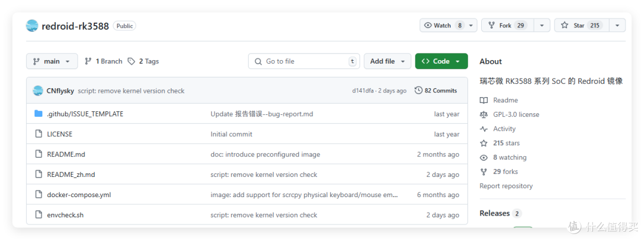Click the Activity pulse icon

pyautogui.click(x=484, y=129)
